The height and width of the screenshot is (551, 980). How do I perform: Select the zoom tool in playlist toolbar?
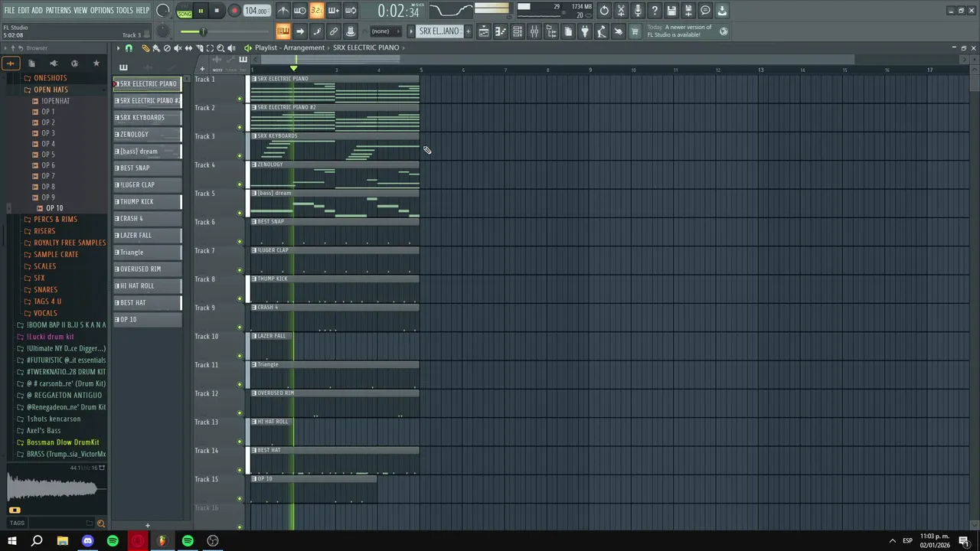pos(220,48)
